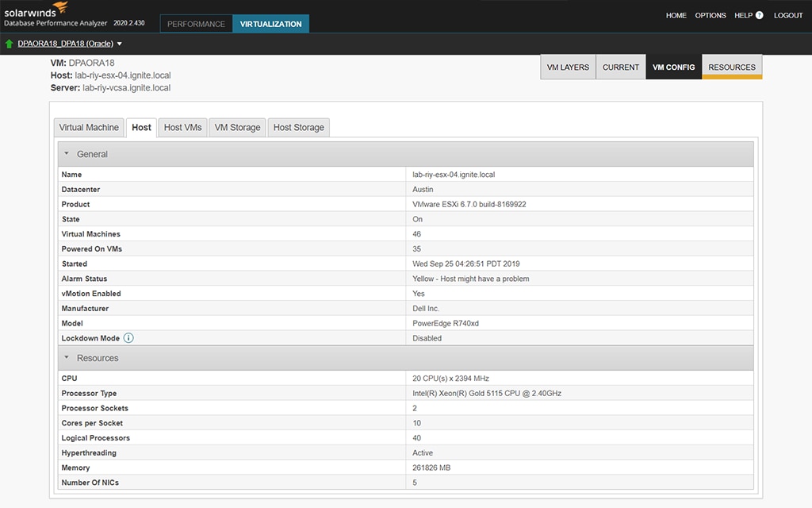Screen dimensions: 812x508
Task: Go to HOME
Action: click(676, 15)
